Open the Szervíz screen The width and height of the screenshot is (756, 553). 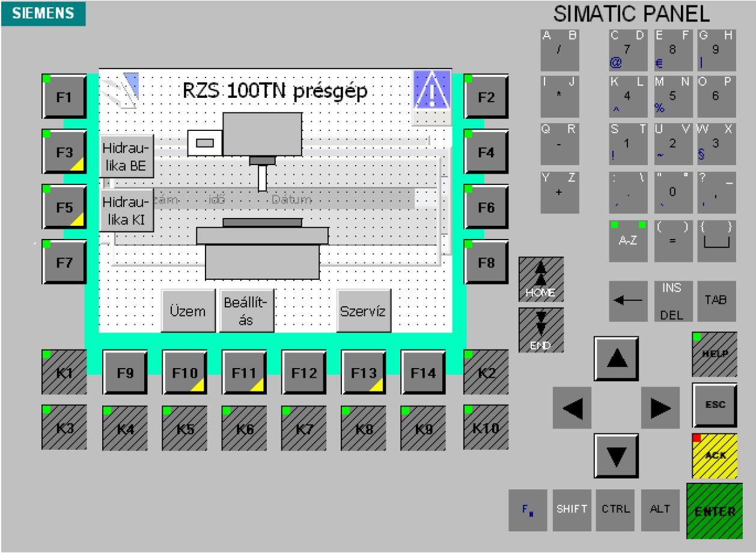[364, 310]
